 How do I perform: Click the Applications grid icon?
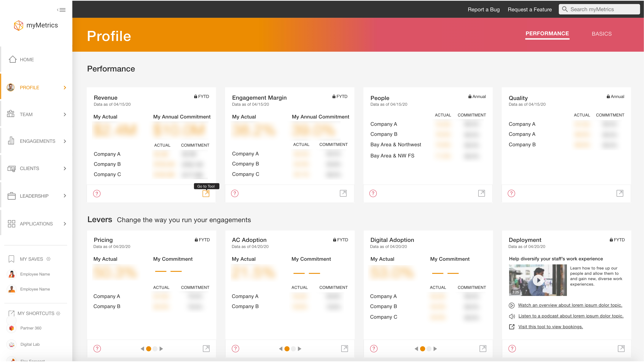[12, 224]
